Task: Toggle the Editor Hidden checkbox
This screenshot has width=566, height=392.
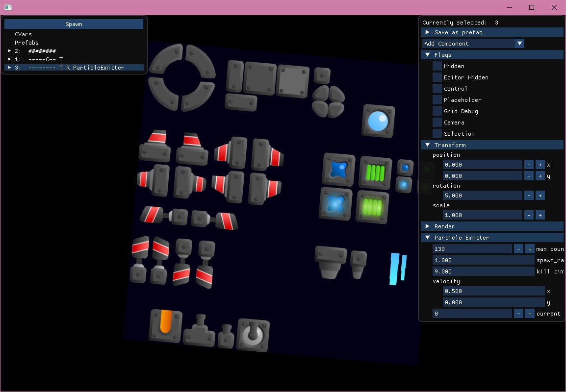Action: pos(437,77)
